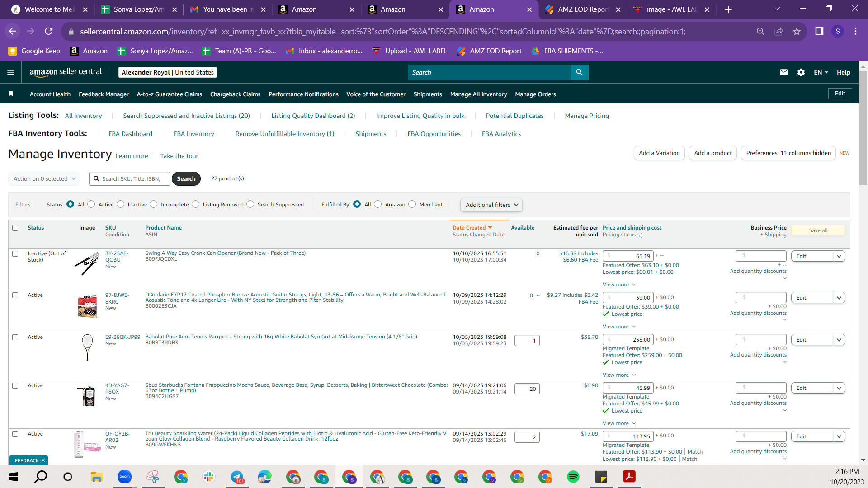Open Babolat Pure Aero Tennis Racquet listing
The height and width of the screenshot is (488, 868).
(281, 337)
